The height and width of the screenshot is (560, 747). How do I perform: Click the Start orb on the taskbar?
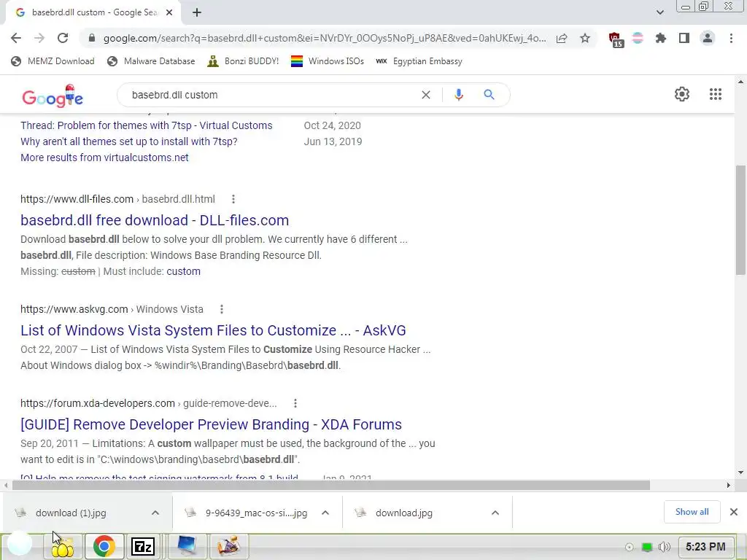[x=20, y=542]
